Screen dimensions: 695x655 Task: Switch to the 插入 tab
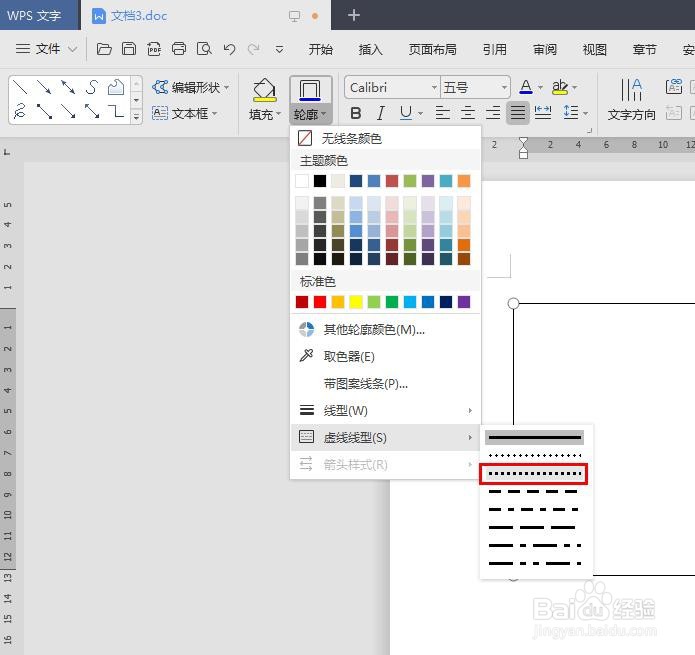coord(371,49)
